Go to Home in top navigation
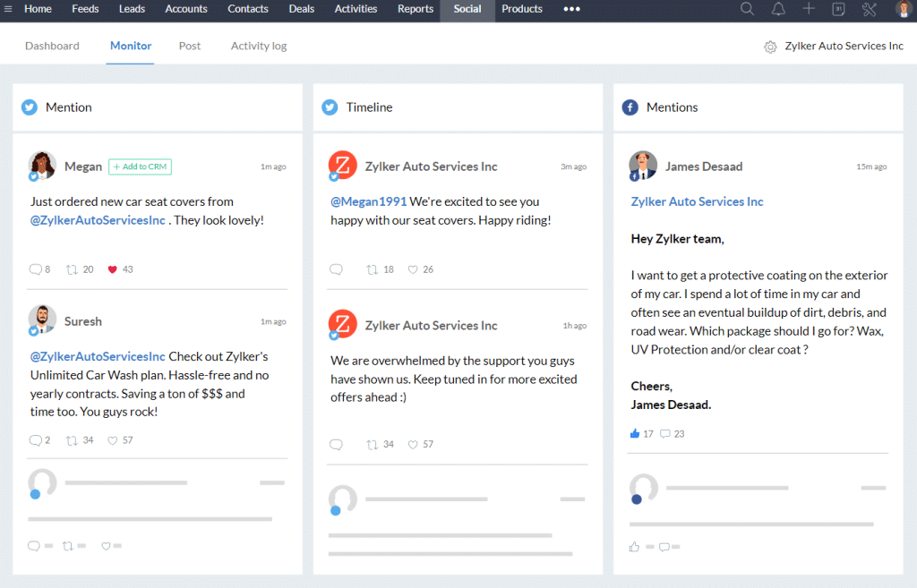This screenshot has width=917, height=588. coord(38,9)
